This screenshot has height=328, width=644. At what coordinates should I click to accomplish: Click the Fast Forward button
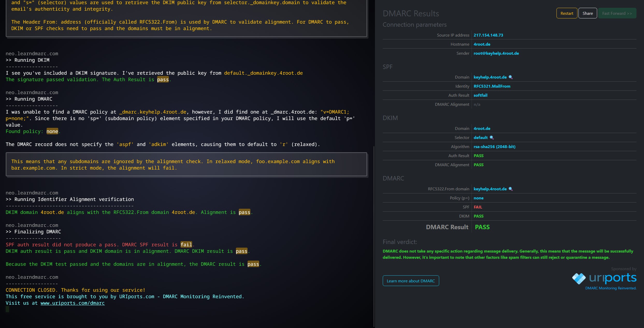[x=617, y=13]
